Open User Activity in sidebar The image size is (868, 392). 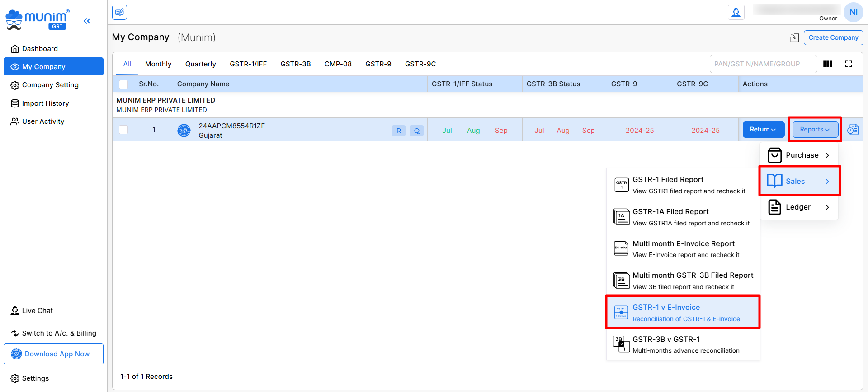tap(53, 121)
